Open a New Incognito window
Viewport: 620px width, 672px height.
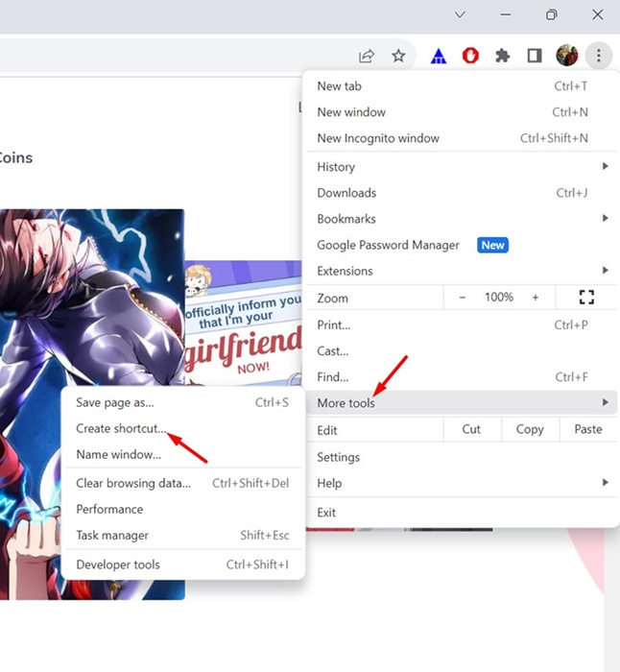(x=462, y=138)
